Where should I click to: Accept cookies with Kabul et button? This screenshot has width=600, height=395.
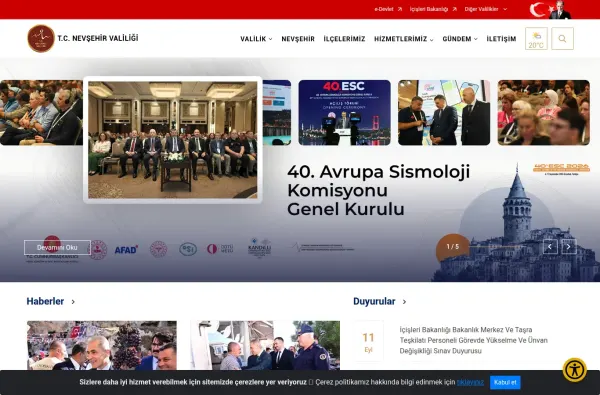505,382
